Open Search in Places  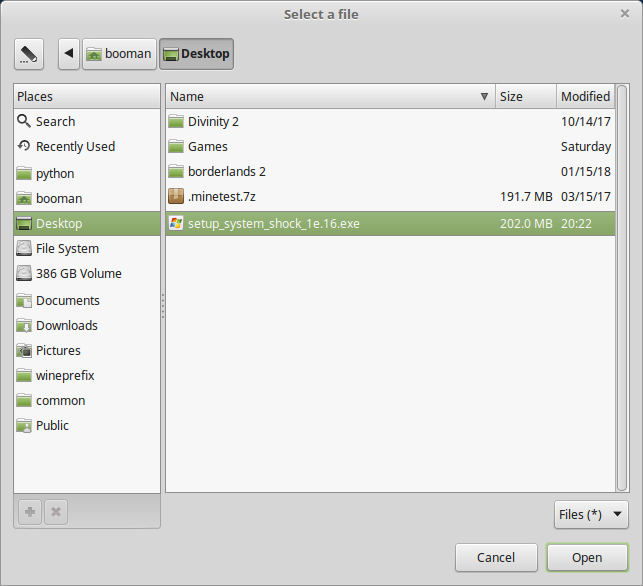pyautogui.click(x=87, y=121)
